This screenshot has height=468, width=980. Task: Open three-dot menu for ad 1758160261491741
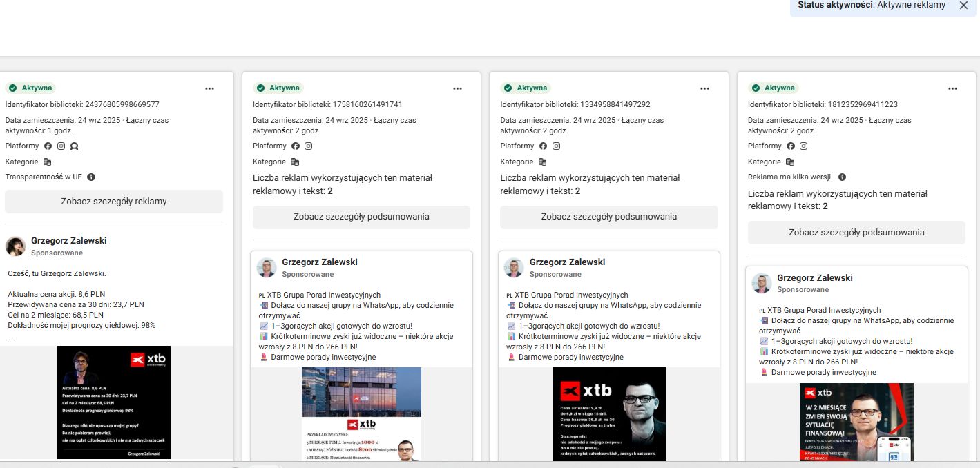tap(457, 88)
